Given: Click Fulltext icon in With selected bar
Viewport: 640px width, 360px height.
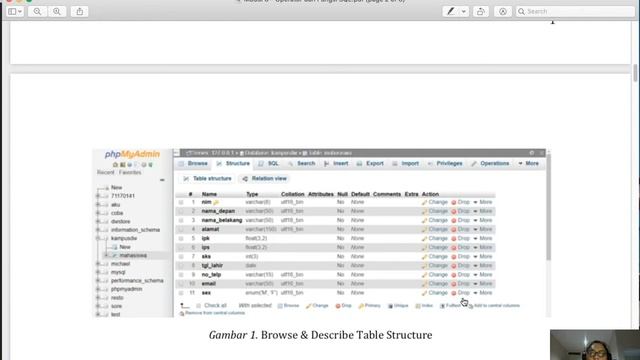Looking at the screenshot, I should (x=442, y=306).
